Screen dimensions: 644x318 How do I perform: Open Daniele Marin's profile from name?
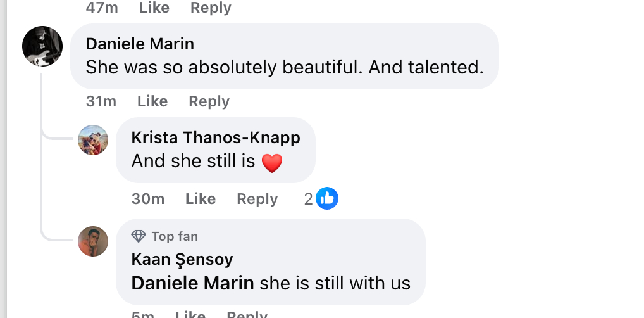point(140,44)
